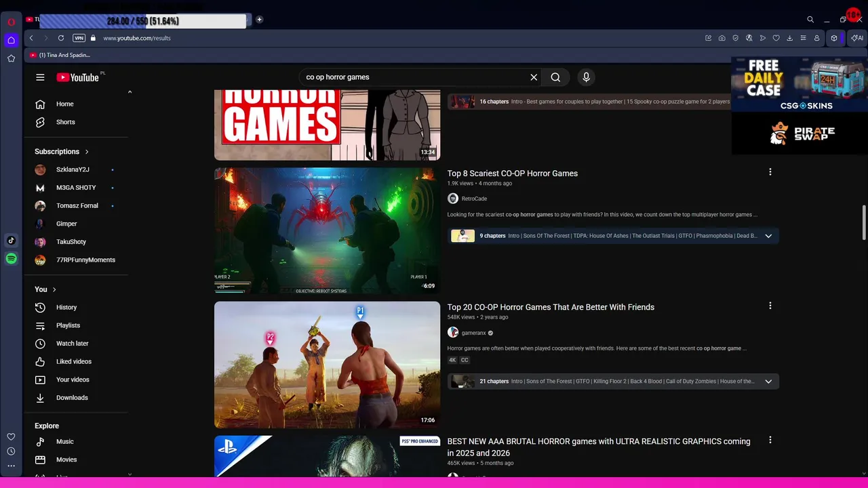Click the YouTube logo
Viewport: 868px width, 488px height.
click(x=78, y=77)
